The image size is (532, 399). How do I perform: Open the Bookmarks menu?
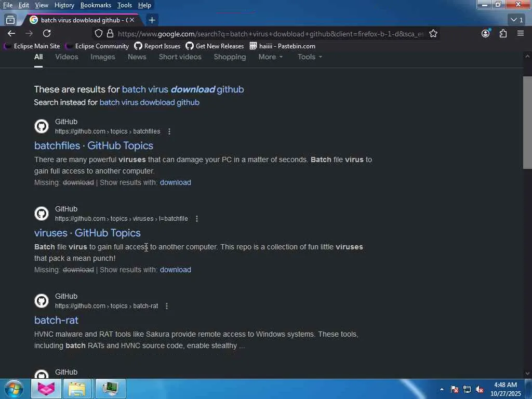(96, 5)
